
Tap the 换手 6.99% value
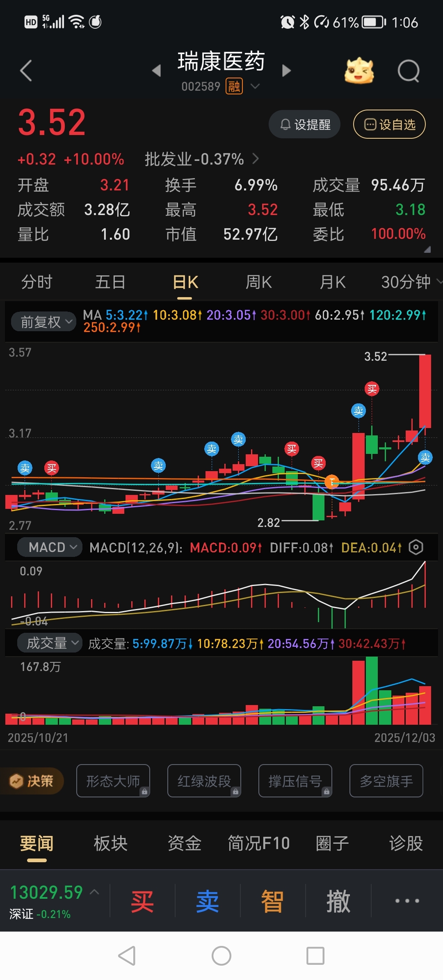[x=256, y=185]
